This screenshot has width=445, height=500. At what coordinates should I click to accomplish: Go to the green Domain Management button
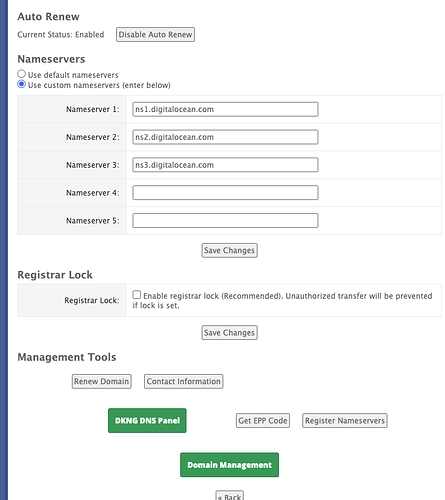pyautogui.click(x=229, y=465)
